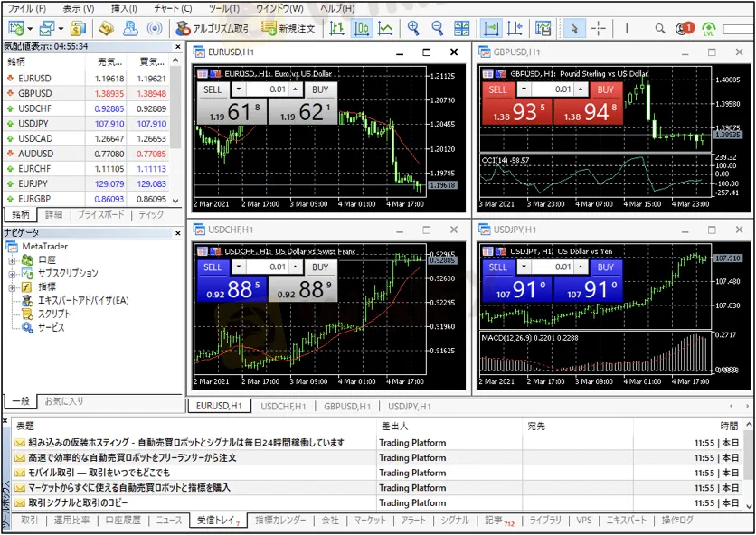The height and width of the screenshot is (535, 756).
Task: Zoom out of the chart
Action: pyautogui.click(x=438, y=29)
